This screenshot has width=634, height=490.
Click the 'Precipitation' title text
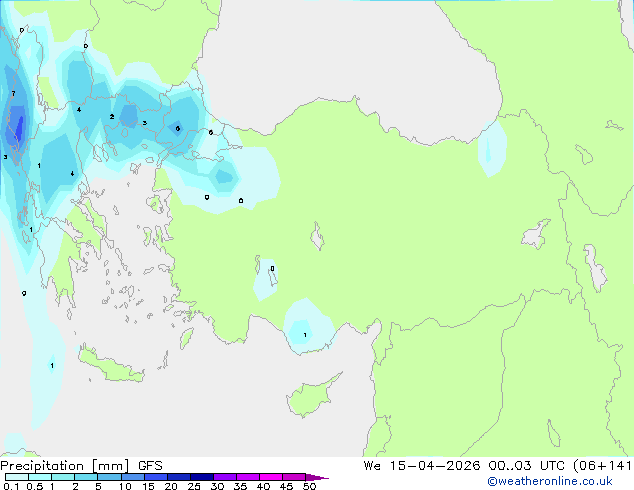(42, 466)
